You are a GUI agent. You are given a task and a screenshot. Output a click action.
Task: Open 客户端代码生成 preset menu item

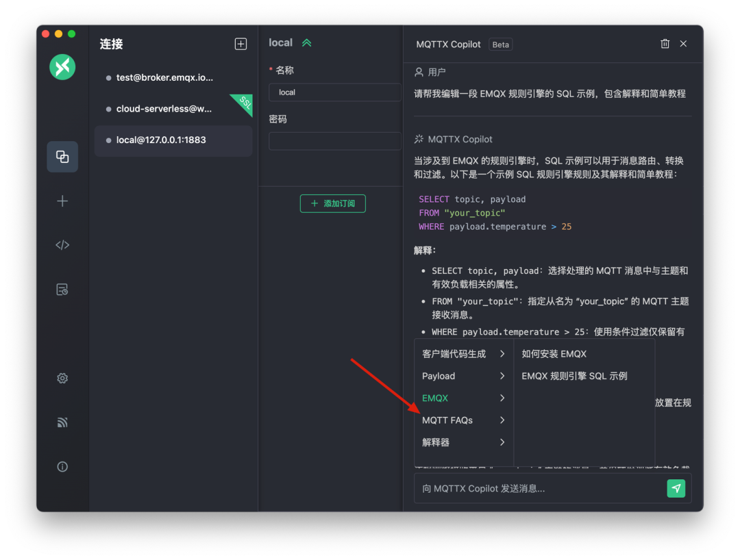click(x=463, y=354)
